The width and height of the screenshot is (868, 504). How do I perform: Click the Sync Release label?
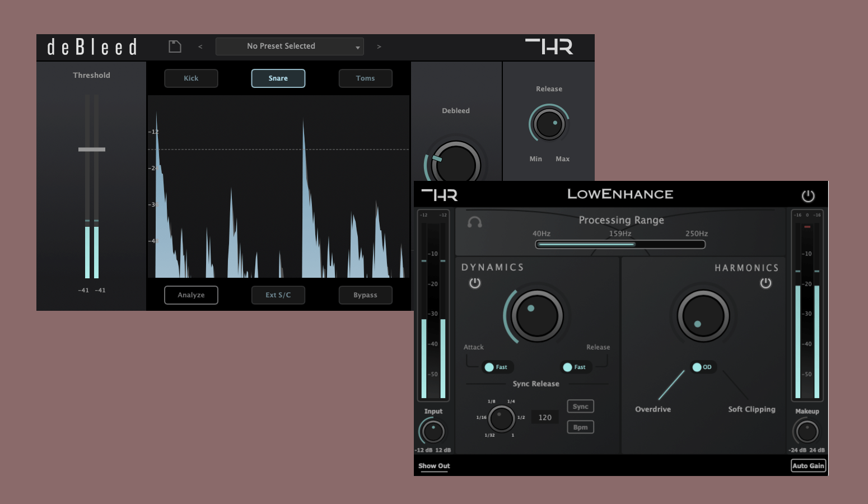[536, 384]
